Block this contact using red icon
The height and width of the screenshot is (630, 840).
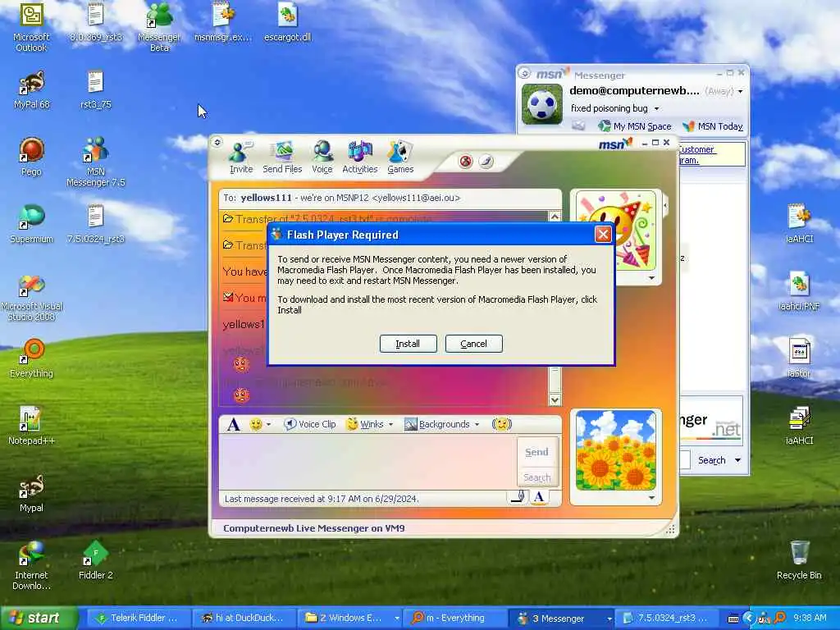(466, 161)
